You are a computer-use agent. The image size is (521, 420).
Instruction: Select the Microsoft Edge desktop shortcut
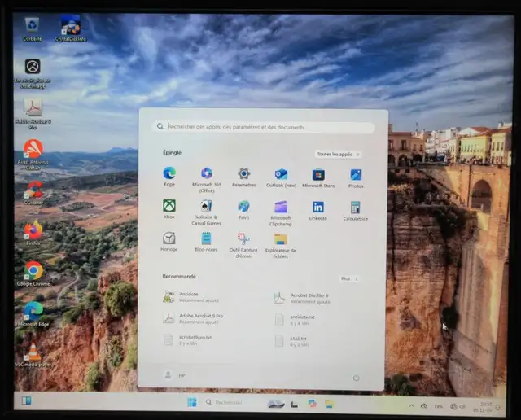tap(33, 314)
